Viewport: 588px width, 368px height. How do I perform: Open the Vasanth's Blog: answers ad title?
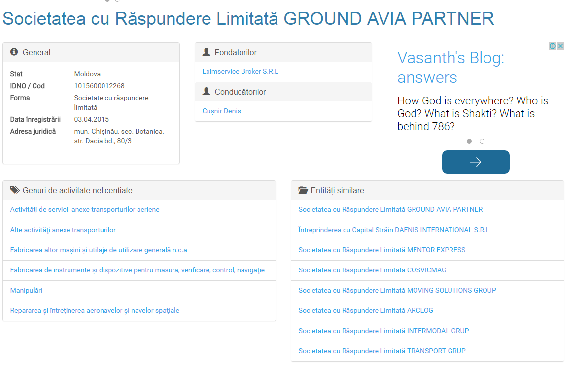tap(450, 67)
